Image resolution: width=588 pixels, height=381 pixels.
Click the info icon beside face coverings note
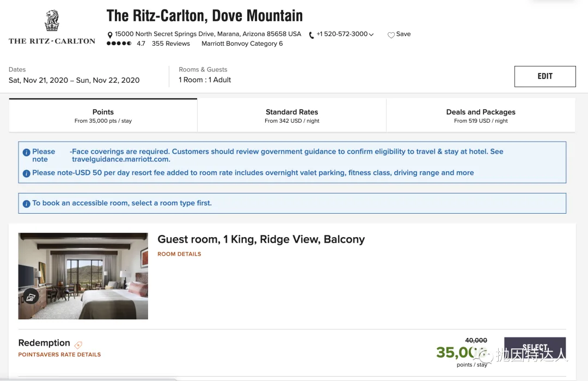tap(26, 153)
